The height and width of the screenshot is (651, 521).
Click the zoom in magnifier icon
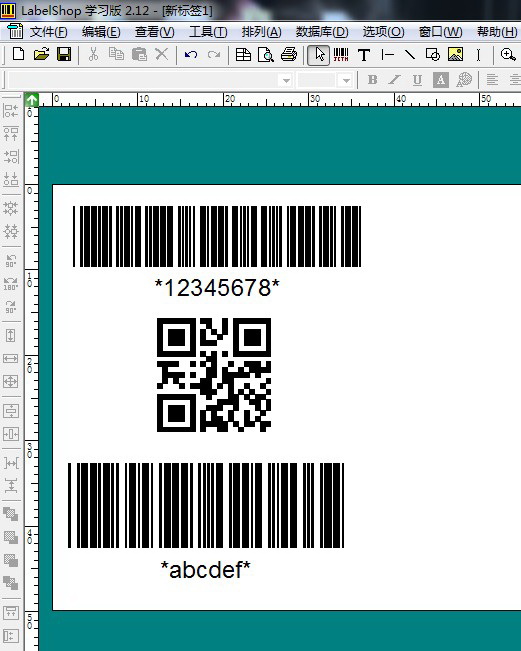pos(508,55)
